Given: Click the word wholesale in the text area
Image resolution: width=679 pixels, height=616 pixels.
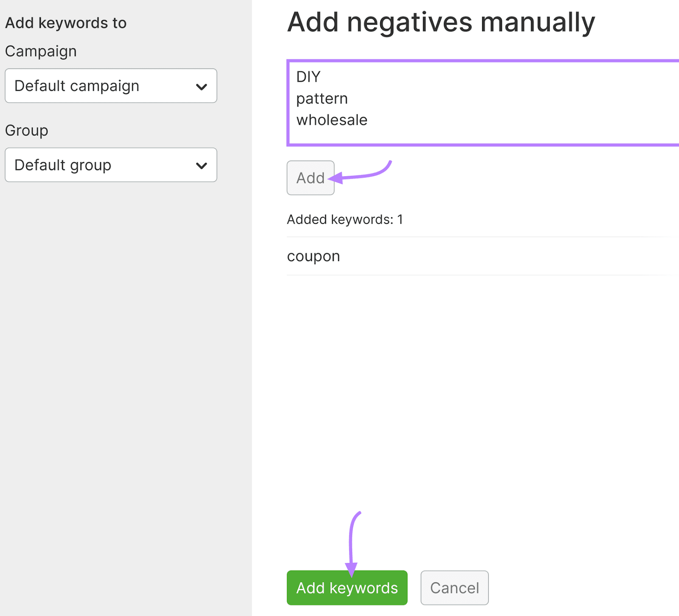Looking at the screenshot, I should coord(331,120).
